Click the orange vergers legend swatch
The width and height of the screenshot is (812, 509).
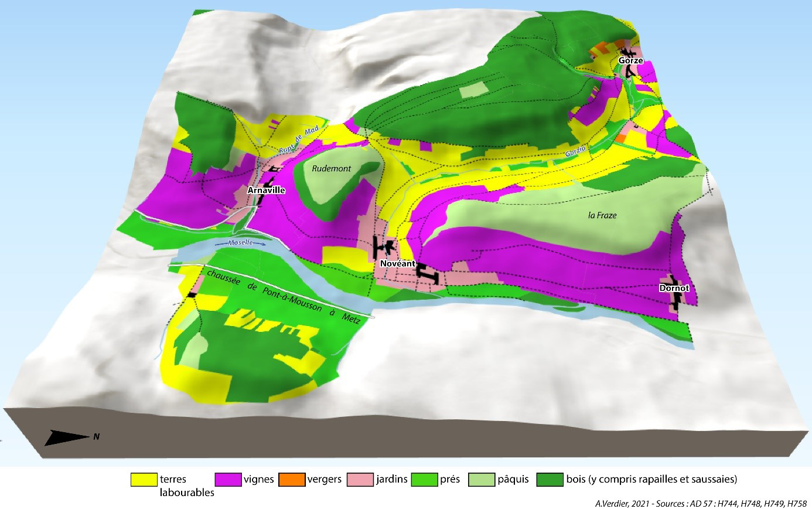pyautogui.click(x=292, y=480)
